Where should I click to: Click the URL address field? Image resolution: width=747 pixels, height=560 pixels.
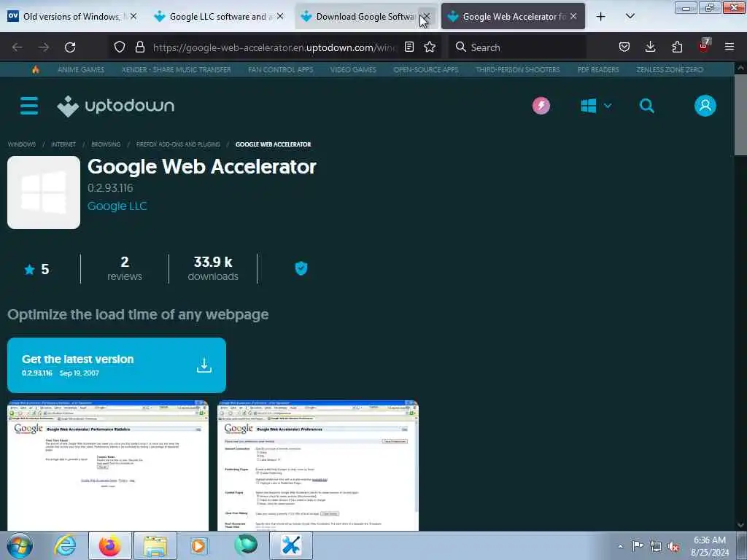pos(275,47)
